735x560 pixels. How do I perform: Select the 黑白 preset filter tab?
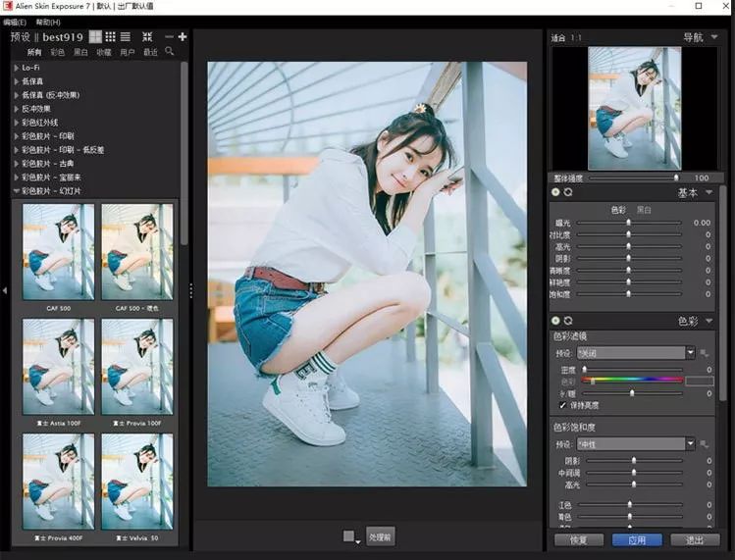(x=80, y=51)
